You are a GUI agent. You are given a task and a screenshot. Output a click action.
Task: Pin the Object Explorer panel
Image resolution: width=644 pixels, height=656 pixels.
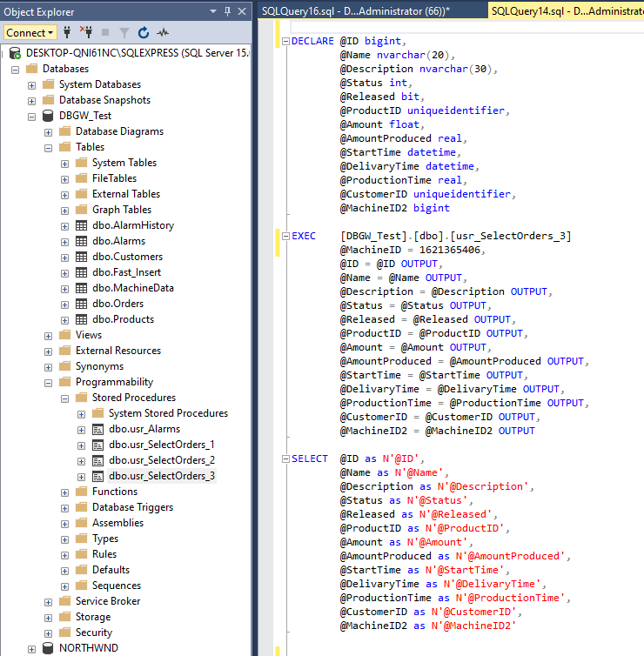click(228, 11)
